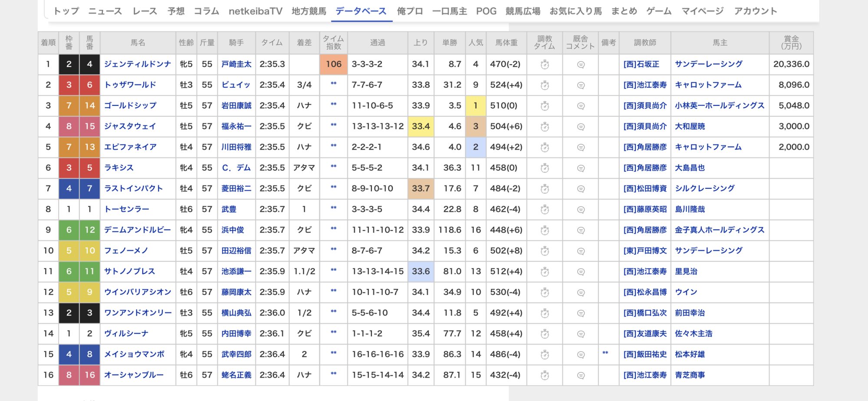Open jockey profile for 武豊
Screen dimensions: 868x401
click(x=229, y=210)
